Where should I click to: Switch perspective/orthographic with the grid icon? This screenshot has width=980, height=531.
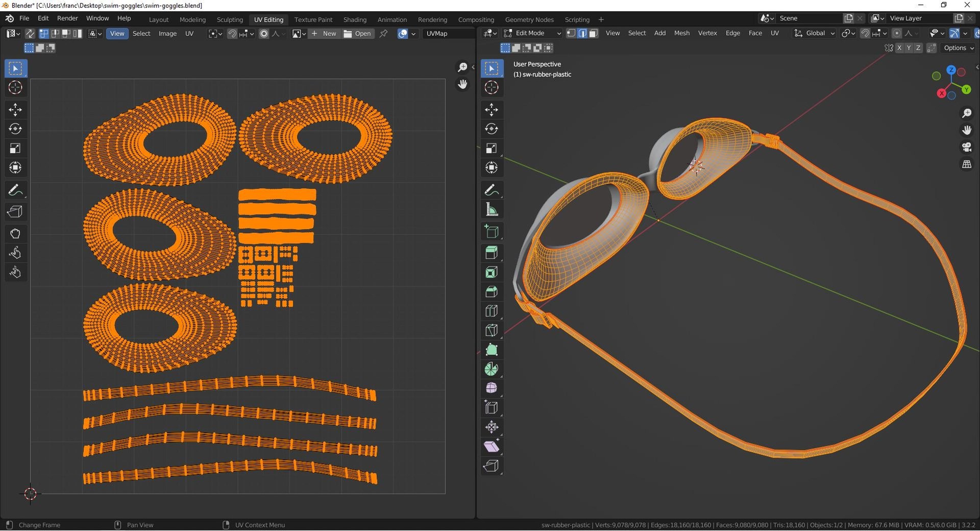967,164
